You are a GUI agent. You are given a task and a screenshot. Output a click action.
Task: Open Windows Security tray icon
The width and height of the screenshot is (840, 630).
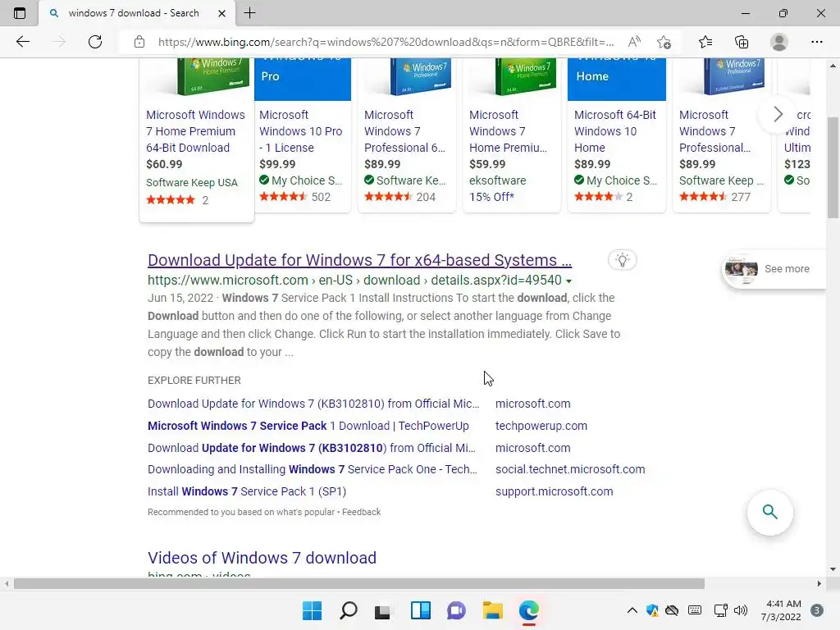coord(652,610)
